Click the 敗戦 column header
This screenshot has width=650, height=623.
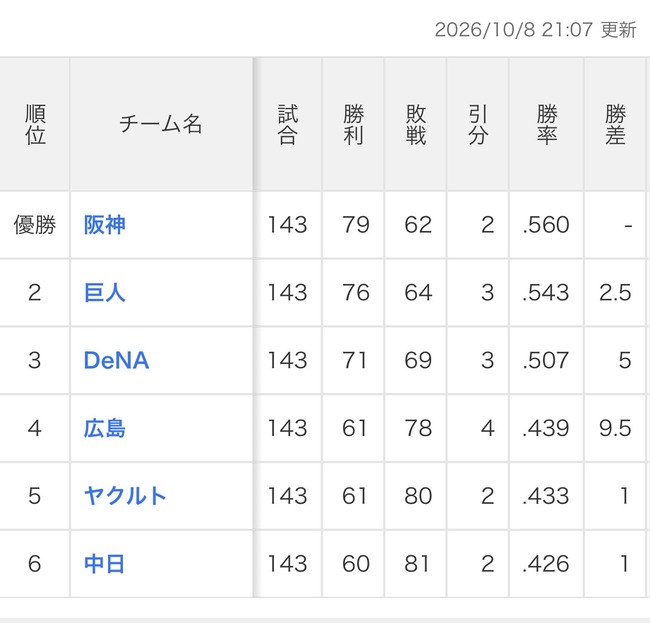(416, 124)
